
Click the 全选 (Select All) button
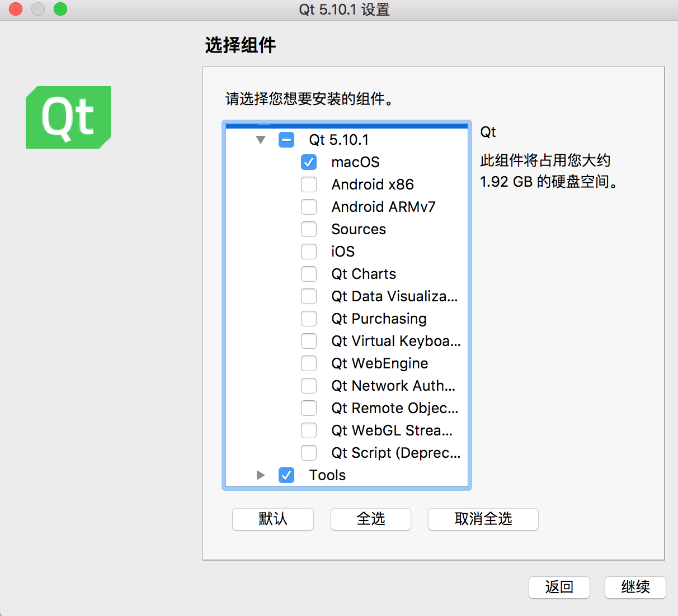[x=371, y=519]
